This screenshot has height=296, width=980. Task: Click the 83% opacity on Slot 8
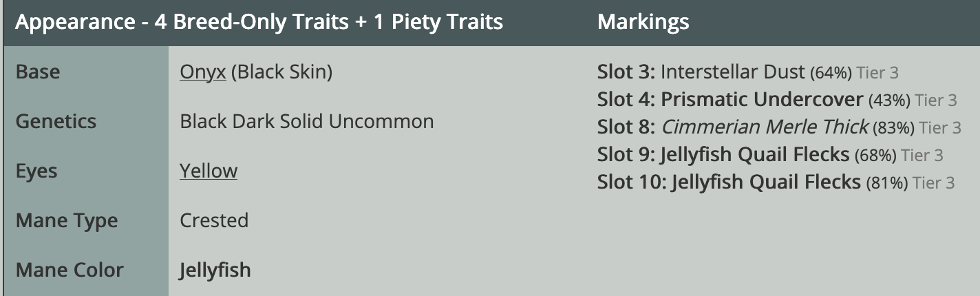(893, 128)
